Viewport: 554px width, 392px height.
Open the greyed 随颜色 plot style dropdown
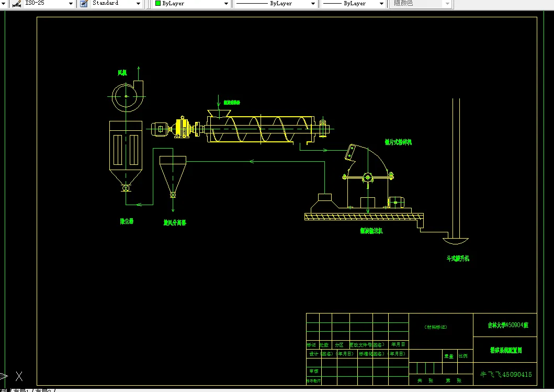[447, 4]
